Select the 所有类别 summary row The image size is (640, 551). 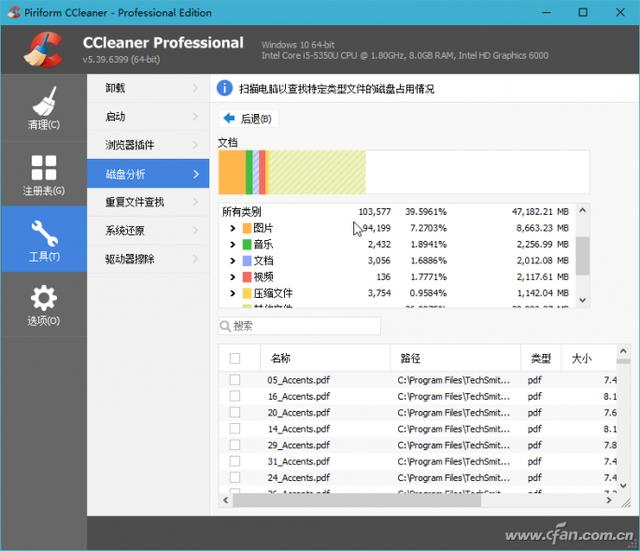(397, 211)
